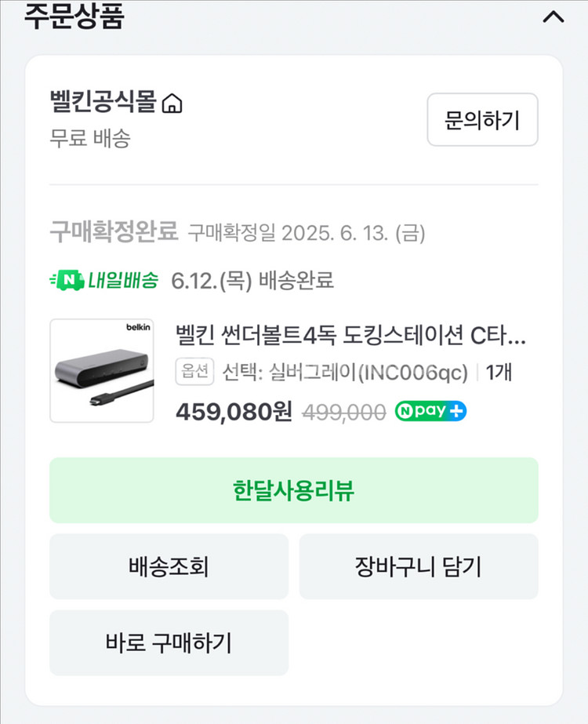Click the 459,080원 price
588x724 pixels.
pos(233,412)
